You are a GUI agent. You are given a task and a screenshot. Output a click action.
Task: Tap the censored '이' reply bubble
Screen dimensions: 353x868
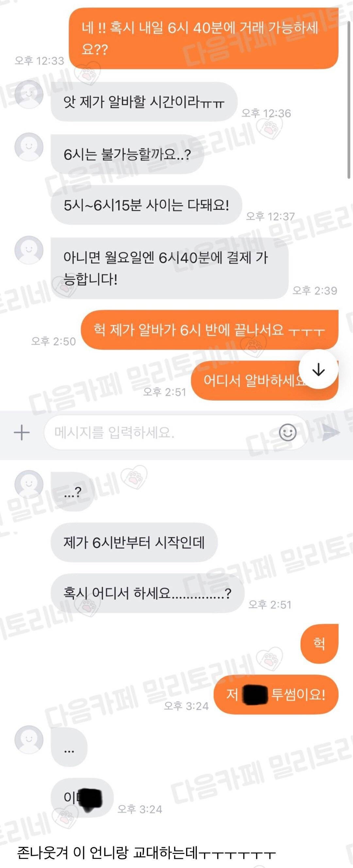(82, 798)
